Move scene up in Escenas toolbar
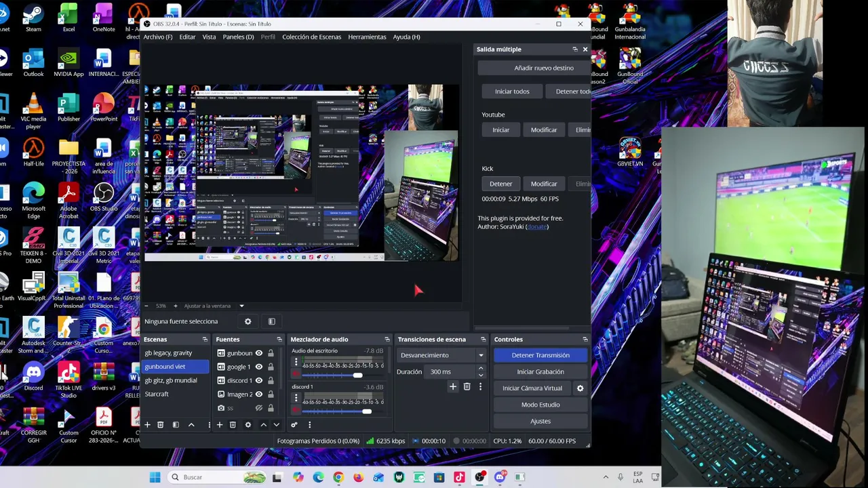This screenshot has width=868, height=488. pos(191,425)
